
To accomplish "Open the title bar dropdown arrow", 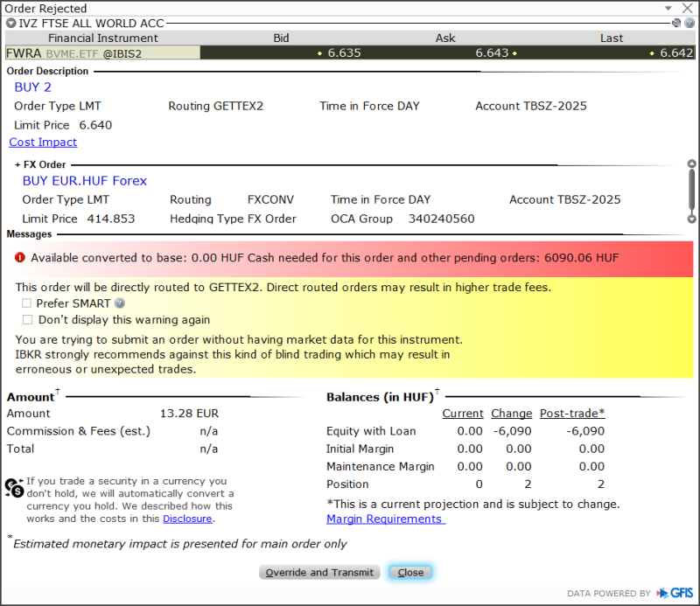I will pyautogui.click(x=668, y=8).
